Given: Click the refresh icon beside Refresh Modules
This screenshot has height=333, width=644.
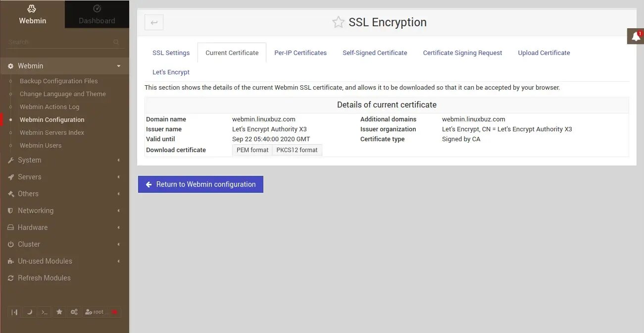Looking at the screenshot, I should click(11, 278).
